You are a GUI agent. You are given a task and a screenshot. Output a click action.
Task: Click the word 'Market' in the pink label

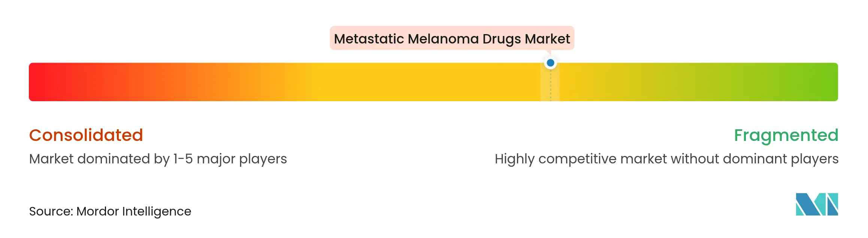pos(547,39)
